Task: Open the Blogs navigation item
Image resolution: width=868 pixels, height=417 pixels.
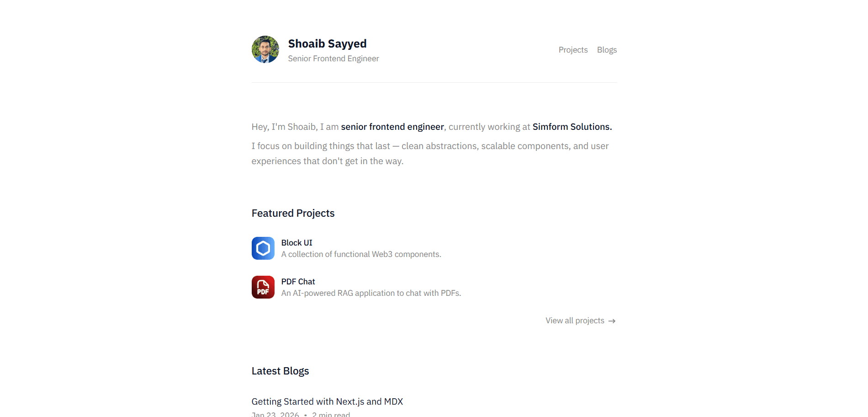Action: coord(607,50)
